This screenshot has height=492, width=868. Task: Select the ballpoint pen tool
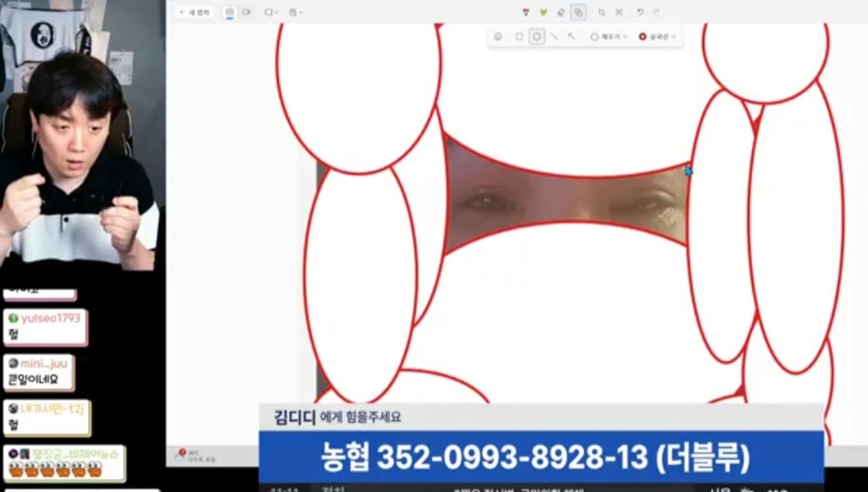[525, 12]
